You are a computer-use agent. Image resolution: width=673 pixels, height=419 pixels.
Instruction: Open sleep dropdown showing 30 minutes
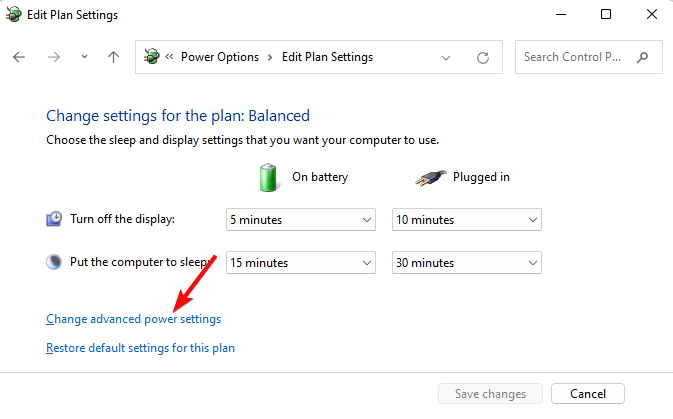(x=467, y=263)
